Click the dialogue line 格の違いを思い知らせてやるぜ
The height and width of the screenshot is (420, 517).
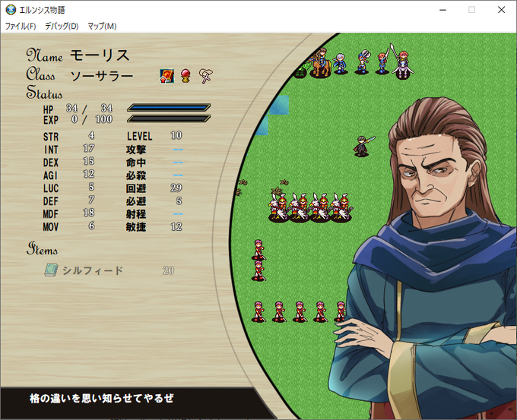(102, 398)
